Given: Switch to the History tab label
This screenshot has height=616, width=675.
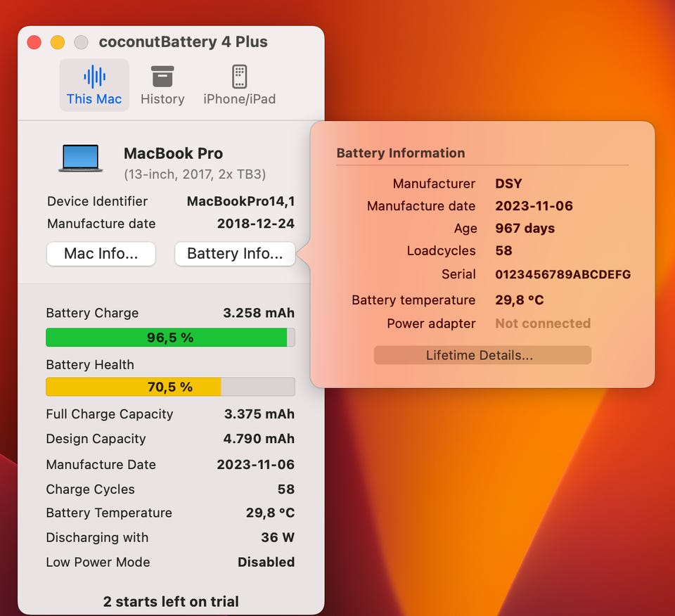Looking at the screenshot, I should [x=162, y=99].
